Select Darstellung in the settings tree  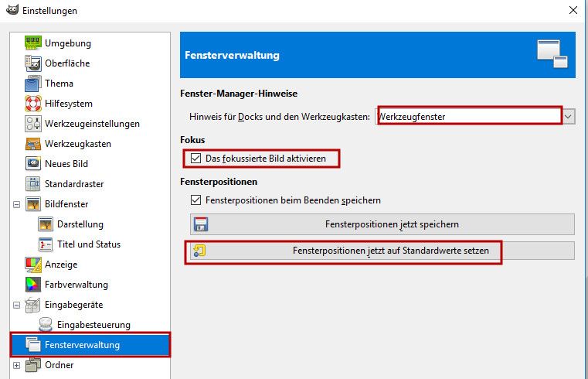(x=80, y=224)
